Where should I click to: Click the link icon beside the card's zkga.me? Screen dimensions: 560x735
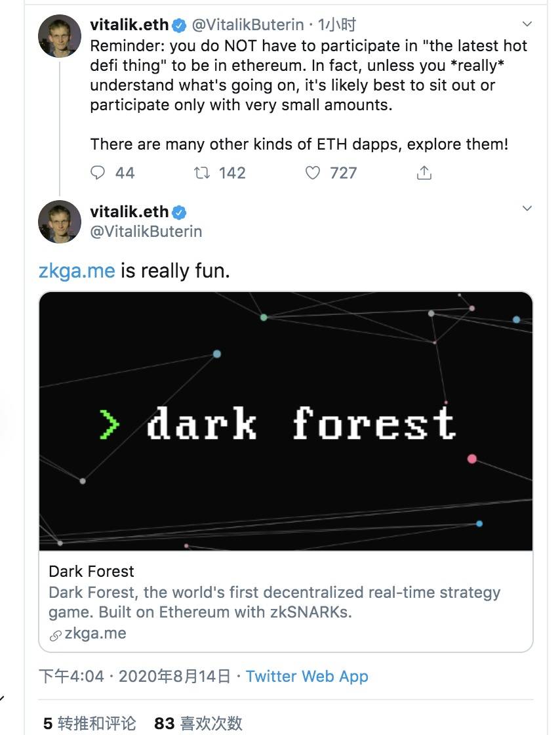(x=56, y=635)
